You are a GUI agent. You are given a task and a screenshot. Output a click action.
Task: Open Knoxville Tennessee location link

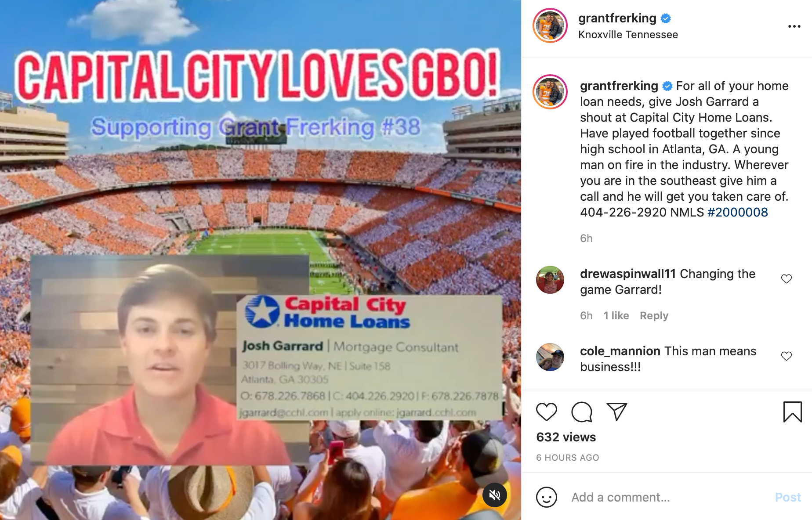tap(628, 35)
